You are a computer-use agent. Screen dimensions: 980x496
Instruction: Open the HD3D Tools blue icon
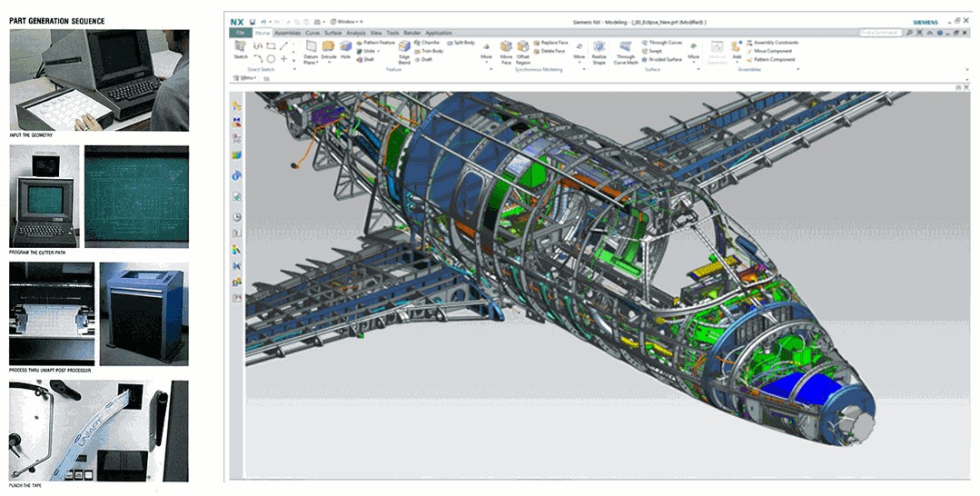(x=237, y=175)
